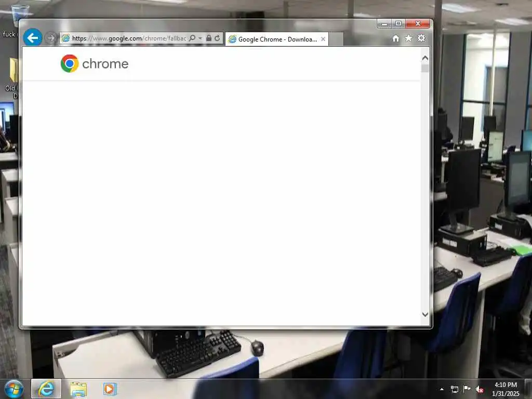
Task: Maximize the Internet Explorer window
Action: (x=398, y=24)
